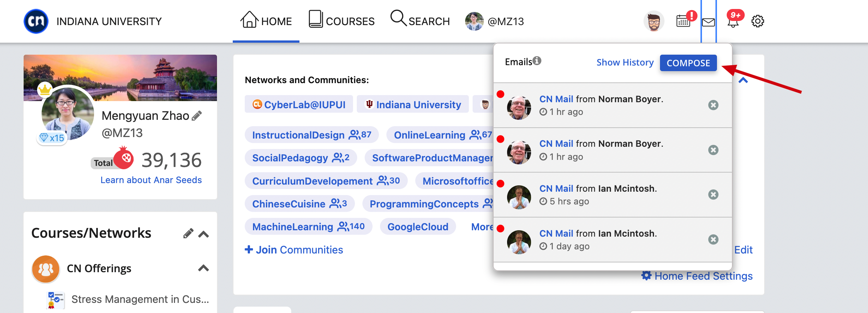Click the envelope mail icon in header
The image size is (868, 313).
(708, 22)
